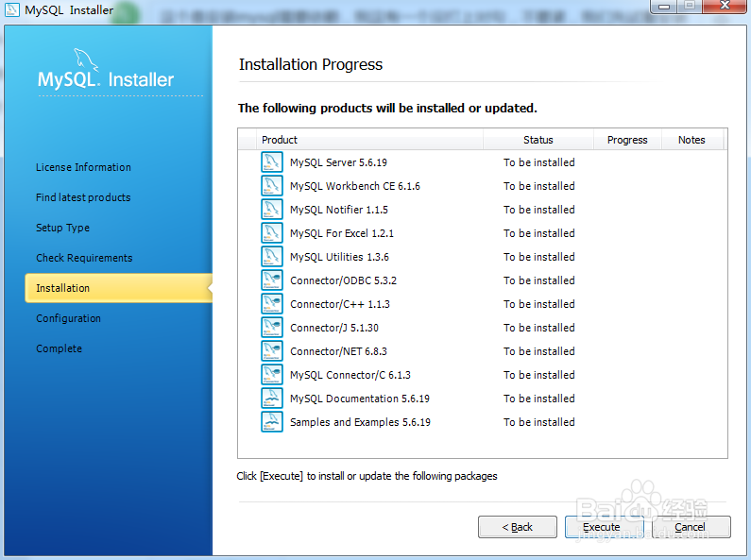Select the MySQL Connector/C 6.1.3 text
The width and height of the screenshot is (751, 560).
click(350, 375)
